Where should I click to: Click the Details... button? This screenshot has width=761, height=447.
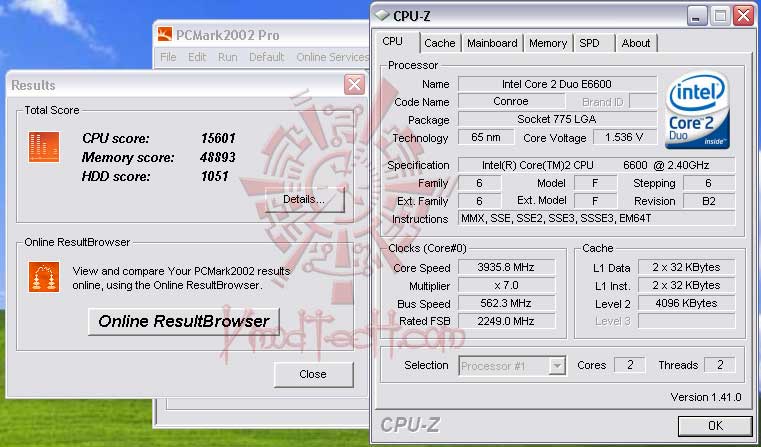(304, 199)
